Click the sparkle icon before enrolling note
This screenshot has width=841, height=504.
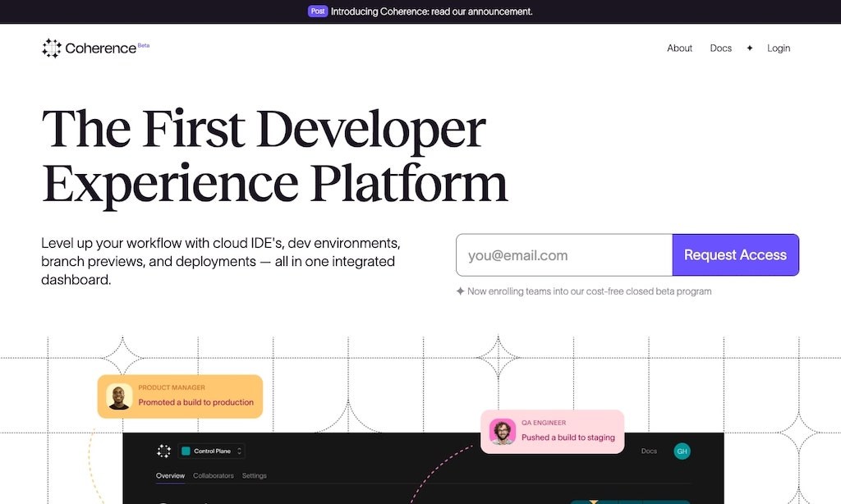(460, 291)
